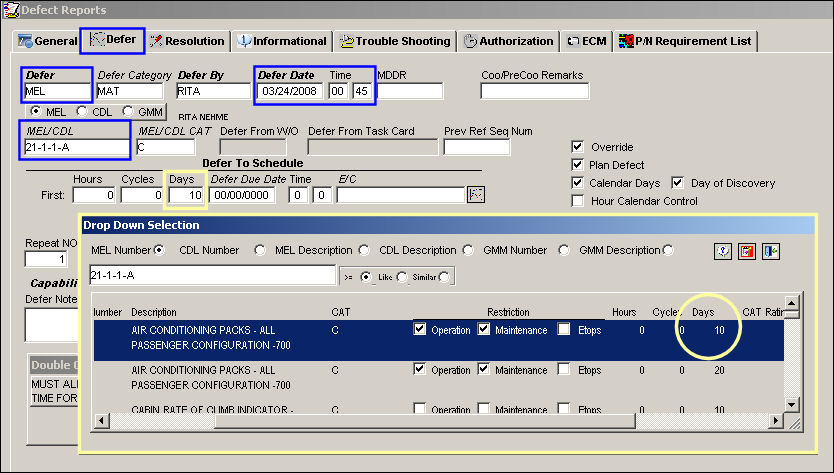
Task: Select the 20-day AIR CONDITIONING PACKS row description
Action: (x=211, y=377)
